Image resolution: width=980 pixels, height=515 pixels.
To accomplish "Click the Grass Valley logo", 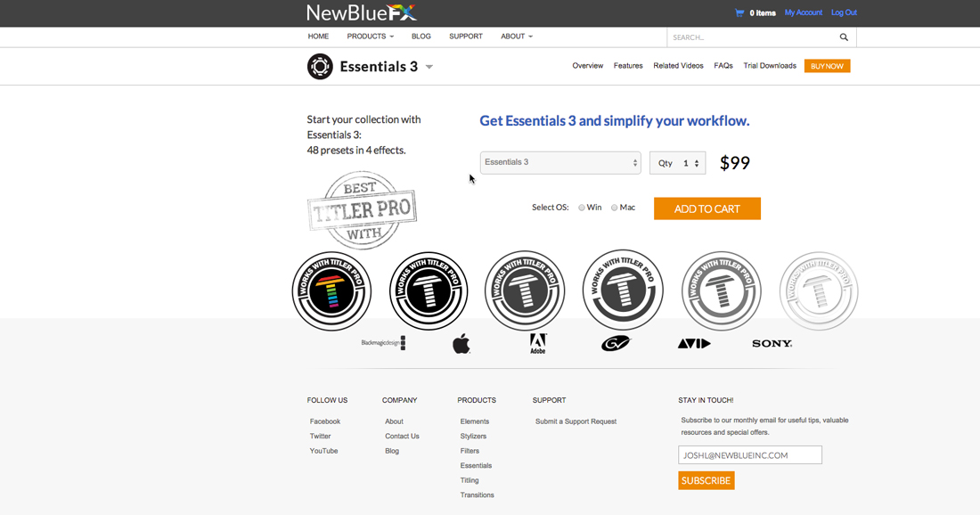I will pyautogui.click(x=617, y=343).
